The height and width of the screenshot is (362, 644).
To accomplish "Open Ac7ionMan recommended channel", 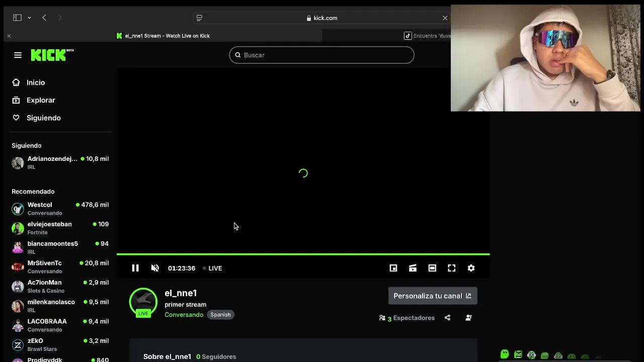I will 60,286.
